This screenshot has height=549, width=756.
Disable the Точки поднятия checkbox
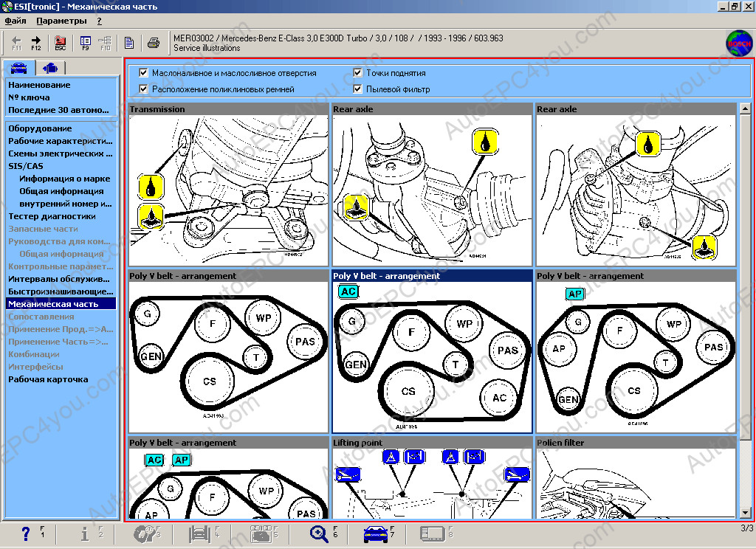pyautogui.click(x=357, y=73)
